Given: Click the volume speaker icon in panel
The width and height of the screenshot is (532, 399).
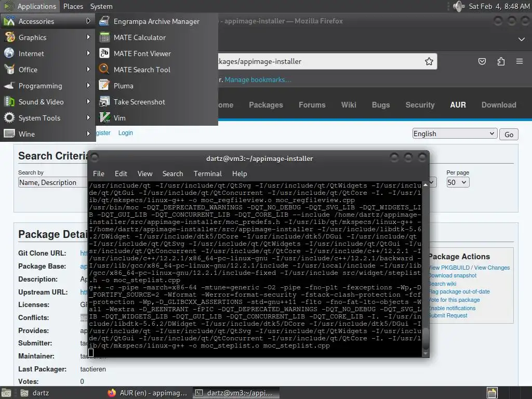Looking at the screenshot, I should click(x=459, y=6).
